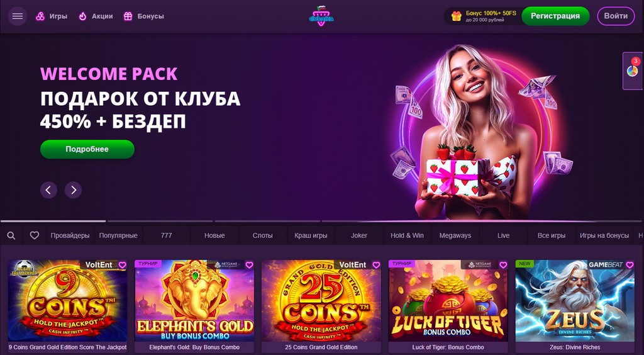Click the Clubnika logo
Screen dimensions: 644x355
[321, 16]
